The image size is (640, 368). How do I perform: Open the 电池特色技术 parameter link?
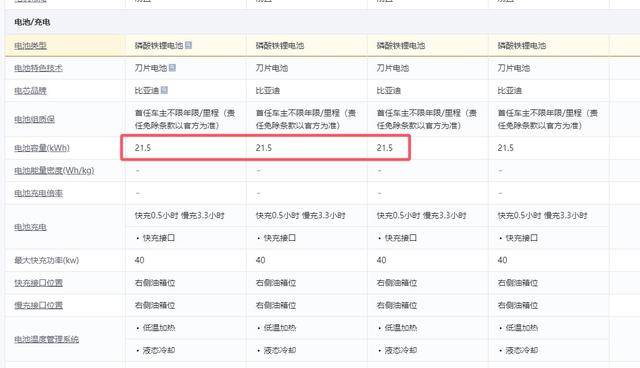pyautogui.click(x=38, y=68)
